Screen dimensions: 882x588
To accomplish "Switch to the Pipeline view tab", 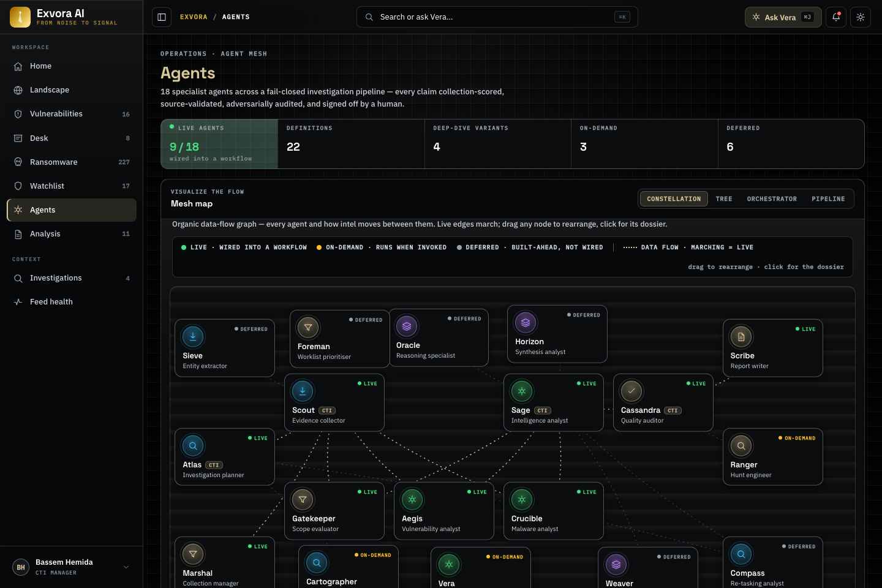I will coord(828,199).
